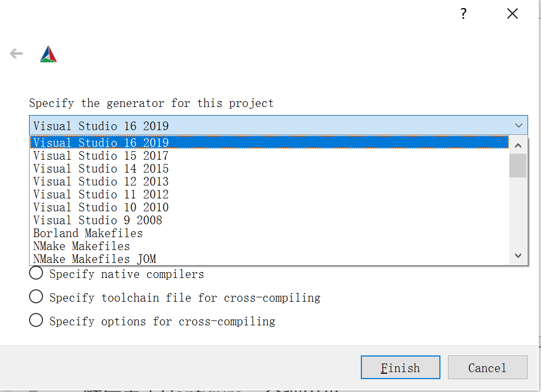Click the Finish button
The image size is (541, 392).
pyautogui.click(x=400, y=367)
